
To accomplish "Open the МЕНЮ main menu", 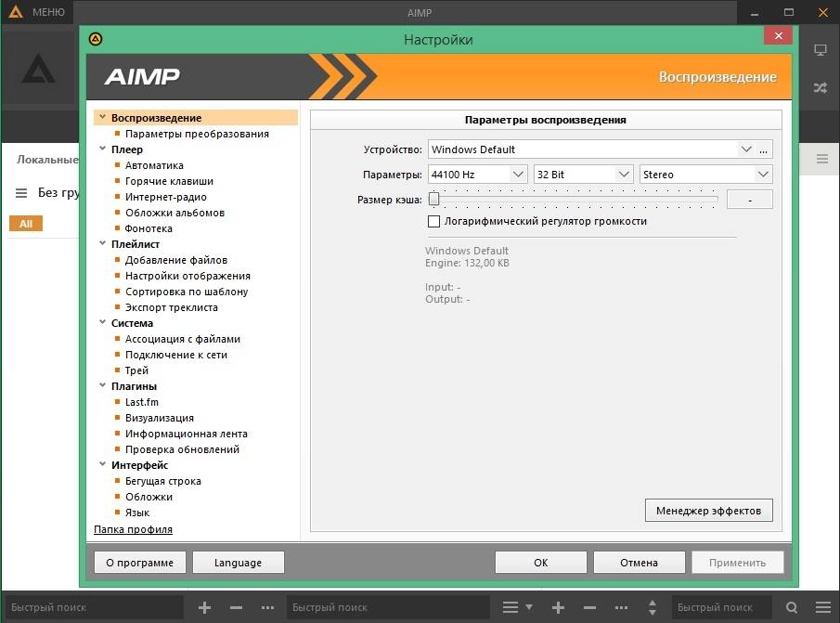I will (x=48, y=12).
